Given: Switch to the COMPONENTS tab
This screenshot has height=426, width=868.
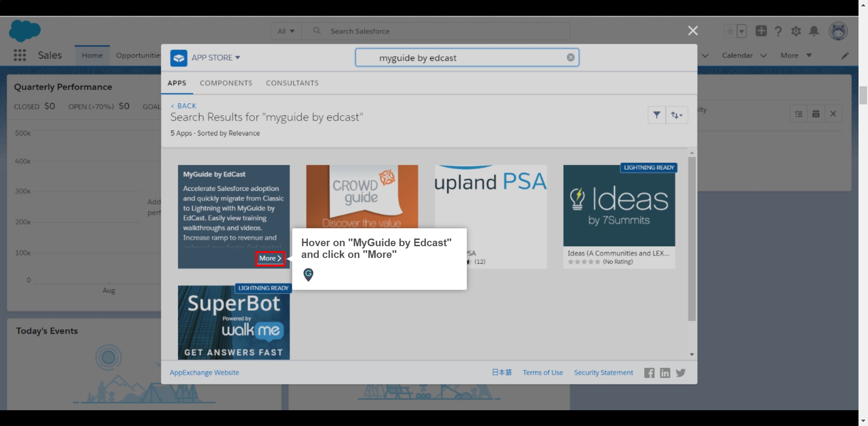Looking at the screenshot, I should click(x=226, y=83).
